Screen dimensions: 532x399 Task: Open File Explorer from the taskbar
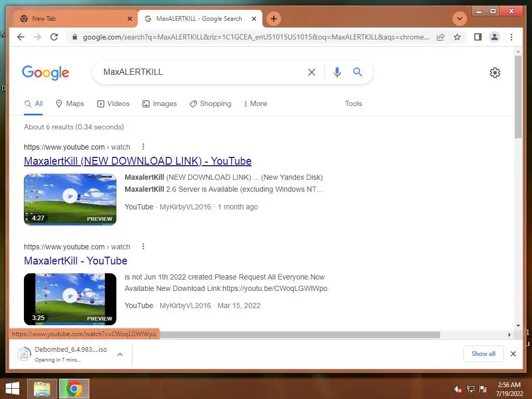[42, 389]
